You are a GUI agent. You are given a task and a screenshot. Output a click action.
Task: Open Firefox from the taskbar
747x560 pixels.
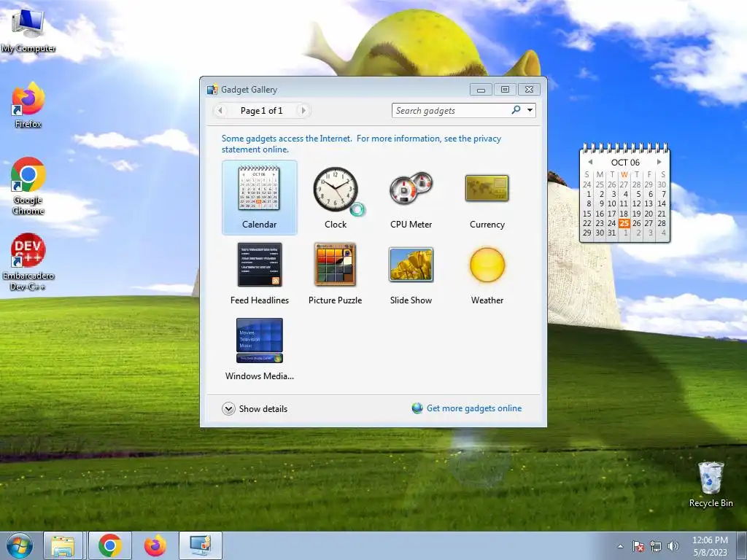coord(155,545)
